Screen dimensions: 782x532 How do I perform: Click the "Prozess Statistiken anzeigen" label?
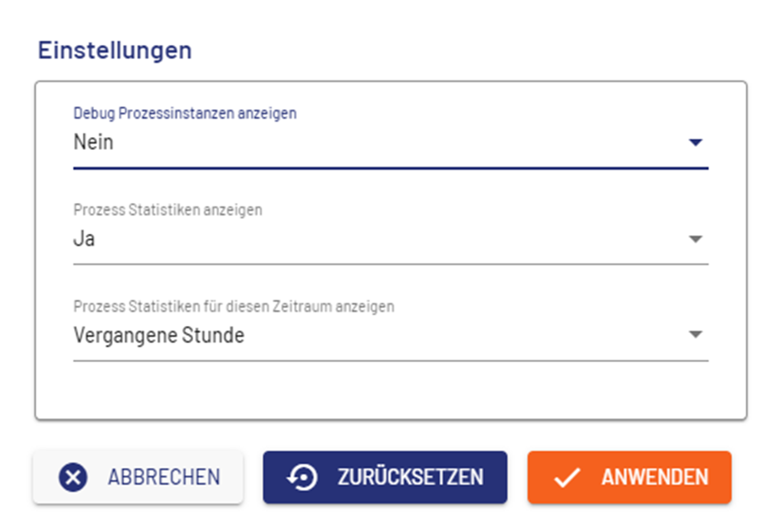(167, 210)
